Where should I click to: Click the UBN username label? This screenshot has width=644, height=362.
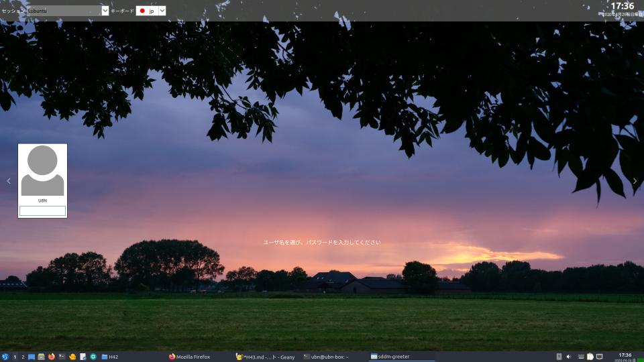click(x=42, y=200)
